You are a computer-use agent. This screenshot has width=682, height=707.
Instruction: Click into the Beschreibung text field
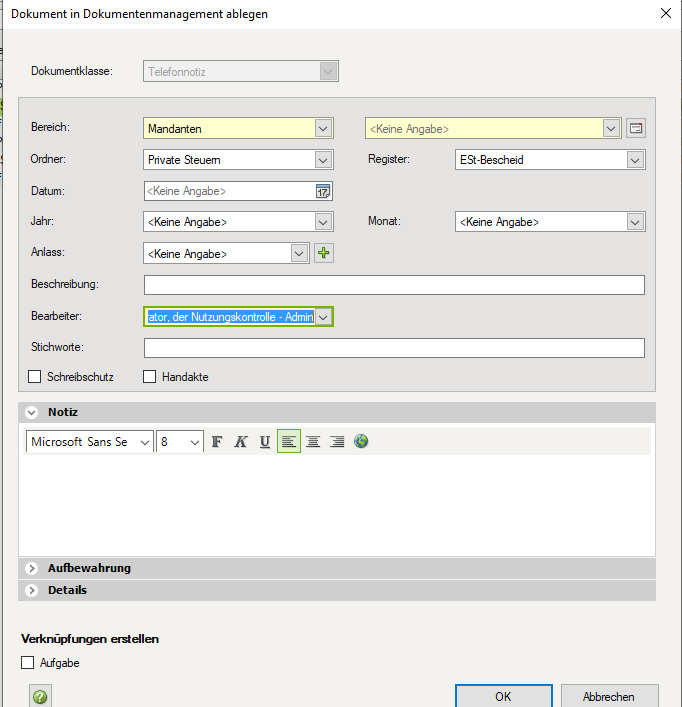(394, 285)
